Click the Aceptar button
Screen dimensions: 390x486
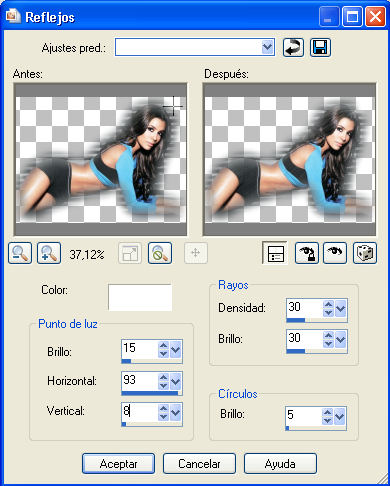[x=118, y=464]
